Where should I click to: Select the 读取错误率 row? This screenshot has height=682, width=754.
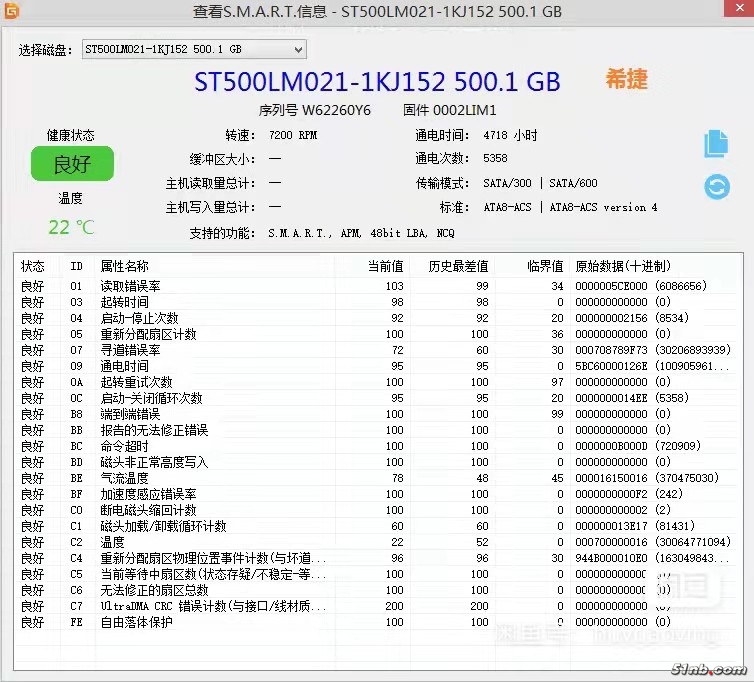[x=376, y=286]
